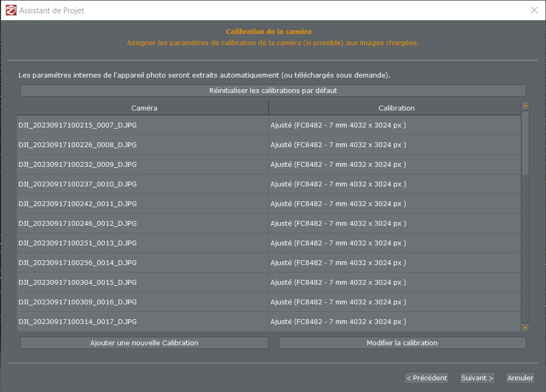546x392 pixels.
Task: Click the Caméra column header
Action: (x=143, y=108)
